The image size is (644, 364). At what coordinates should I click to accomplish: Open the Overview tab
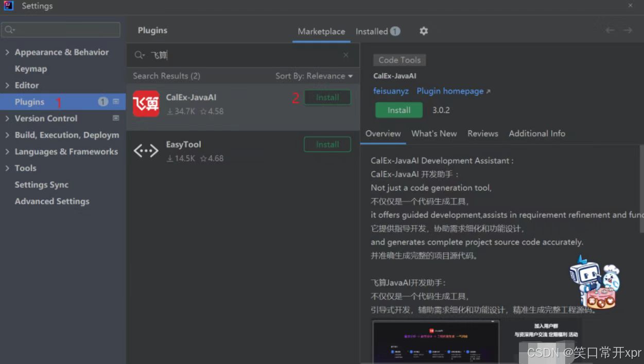pos(383,133)
